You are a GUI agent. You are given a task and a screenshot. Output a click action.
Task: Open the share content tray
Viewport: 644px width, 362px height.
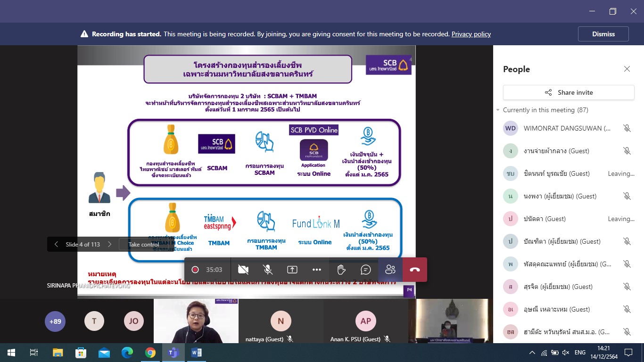pos(292,270)
